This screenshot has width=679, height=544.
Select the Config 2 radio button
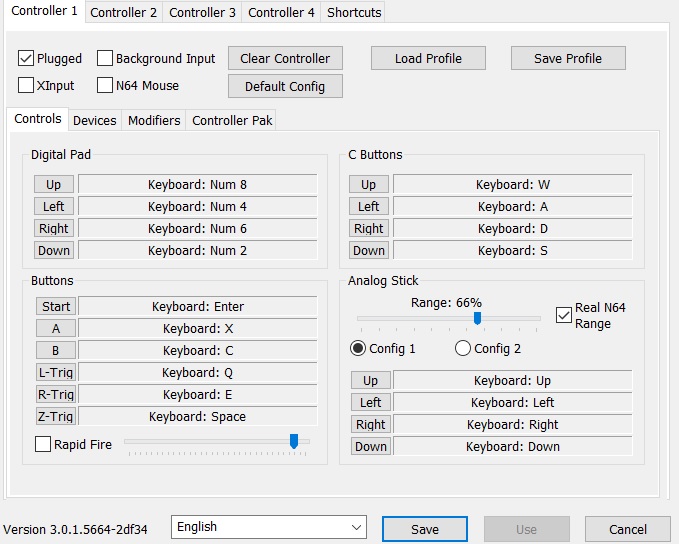point(463,349)
